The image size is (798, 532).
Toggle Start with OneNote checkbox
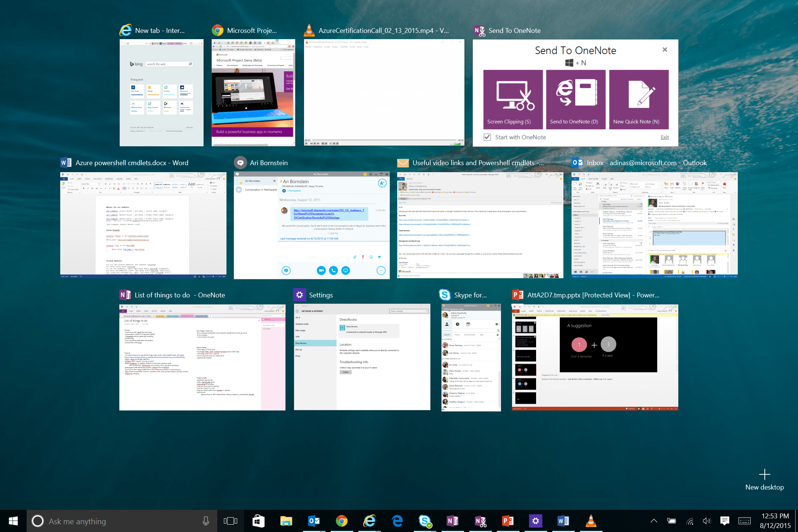pos(487,137)
